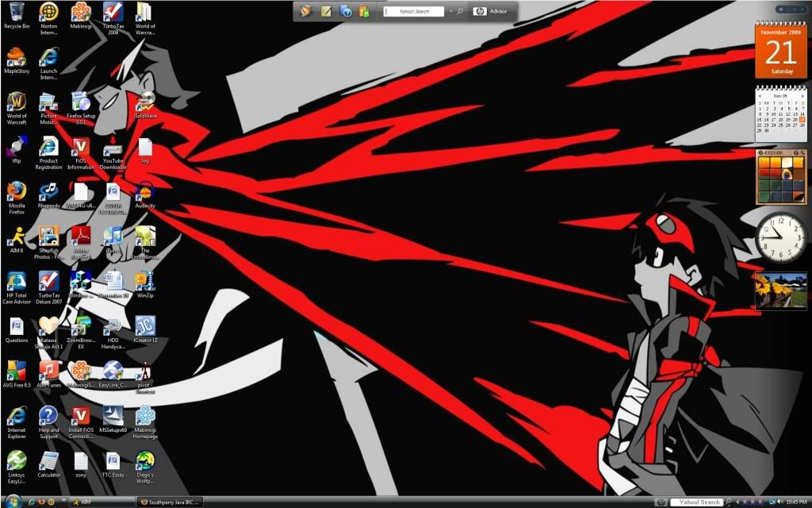Click the shopping bag icon in HP dock
Image resolution: width=812 pixels, height=508 pixels.
(x=364, y=11)
